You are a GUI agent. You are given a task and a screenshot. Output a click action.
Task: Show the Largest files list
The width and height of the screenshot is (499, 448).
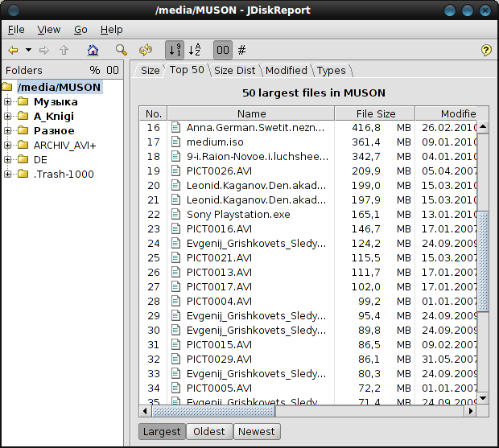(x=162, y=431)
